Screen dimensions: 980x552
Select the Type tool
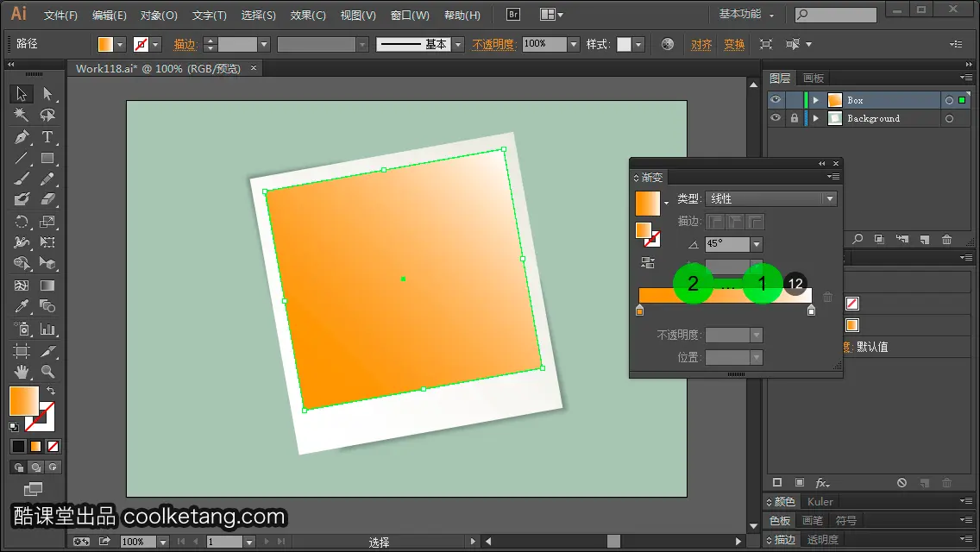pos(47,136)
